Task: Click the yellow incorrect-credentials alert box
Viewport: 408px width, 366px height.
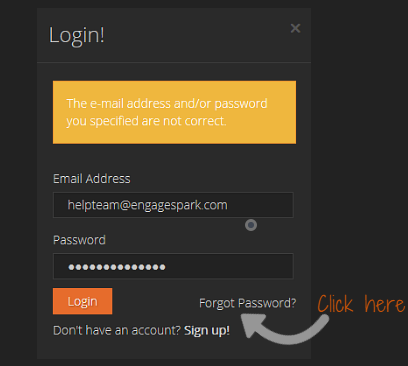Action: click(174, 112)
